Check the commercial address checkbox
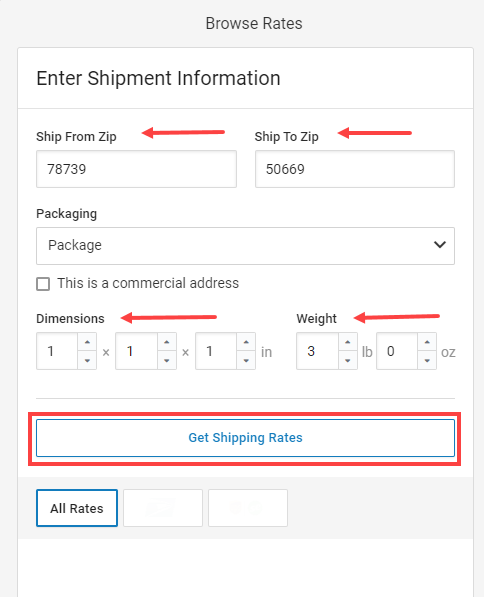This screenshot has height=597, width=484. click(43, 284)
